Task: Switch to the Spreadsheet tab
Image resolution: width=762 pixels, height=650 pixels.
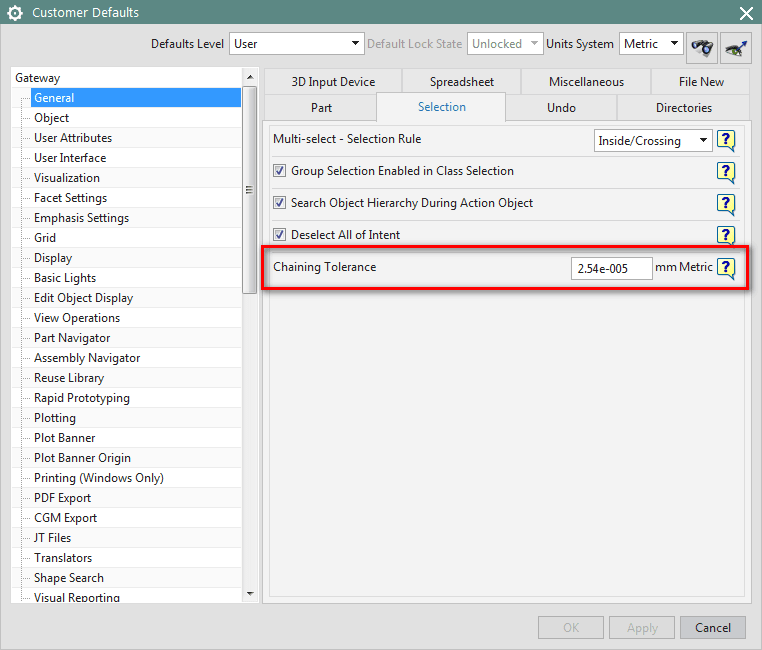Action: pyautogui.click(x=462, y=82)
